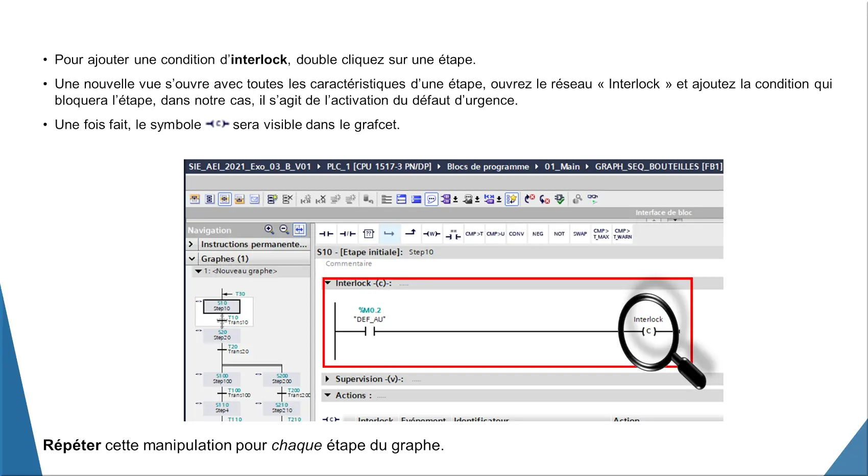Click the CMP>U instruction button

click(x=495, y=234)
